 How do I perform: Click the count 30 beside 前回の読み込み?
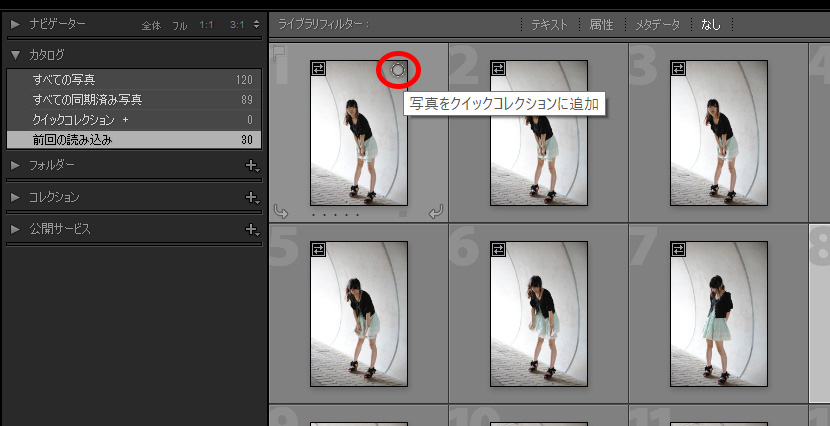(x=247, y=140)
